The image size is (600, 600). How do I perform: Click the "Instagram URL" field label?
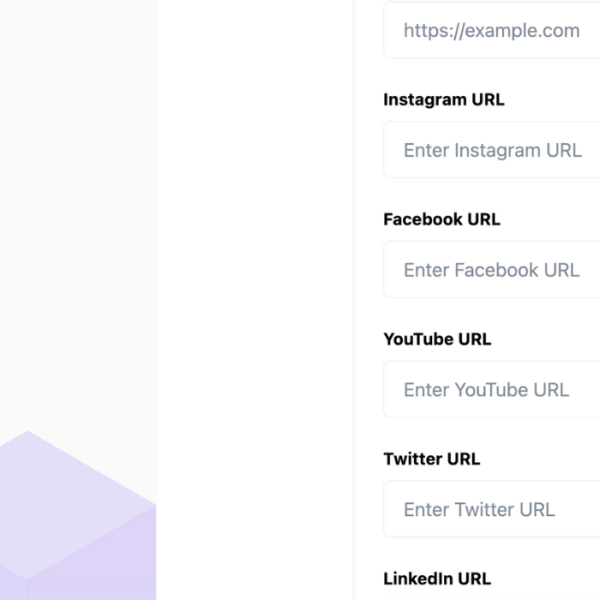click(443, 100)
